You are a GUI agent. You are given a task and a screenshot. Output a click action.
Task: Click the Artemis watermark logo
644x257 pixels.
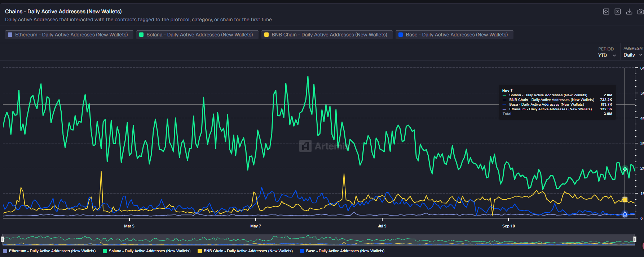tap(305, 146)
